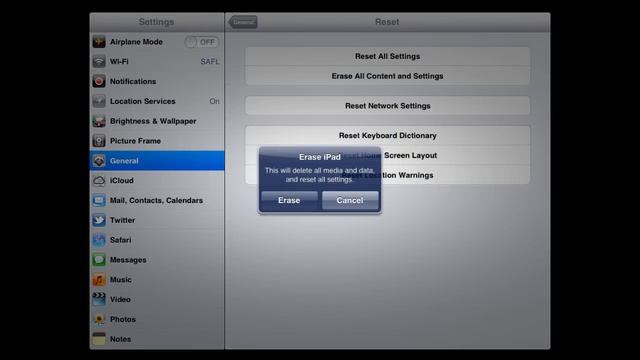The height and width of the screenshot is (360, 640).
Task: Select General label in sidebar
Action: click(124, 161)
